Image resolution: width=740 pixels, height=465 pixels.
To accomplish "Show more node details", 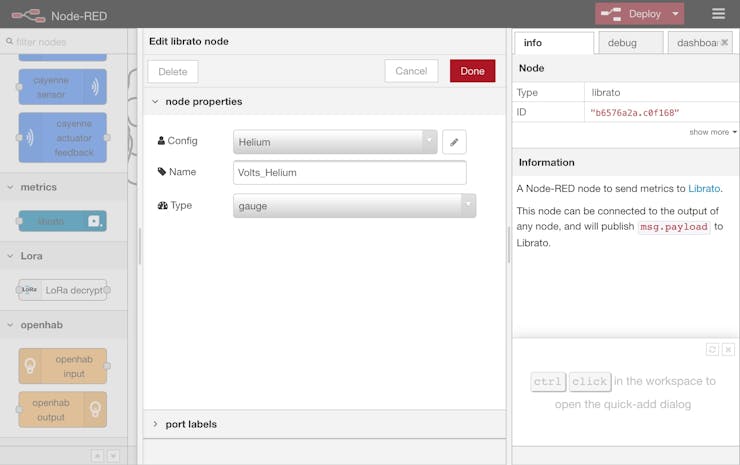I will (713, 132).
